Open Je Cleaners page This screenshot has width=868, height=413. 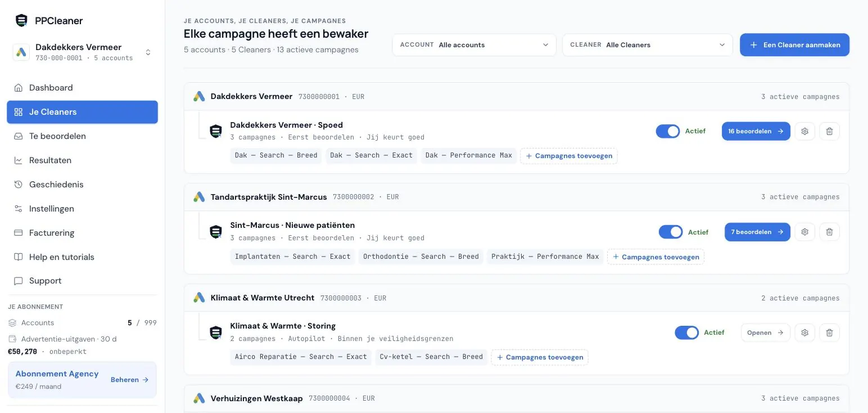[82, 112]
